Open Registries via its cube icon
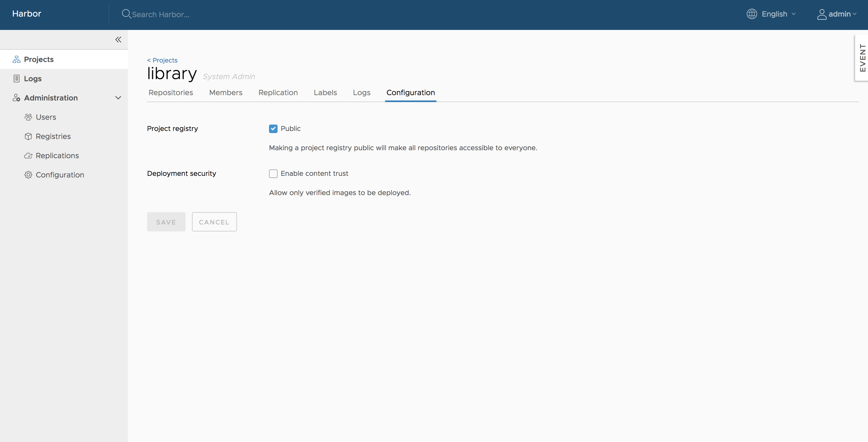The image size is (868, 442). click(x=28, y=136)
